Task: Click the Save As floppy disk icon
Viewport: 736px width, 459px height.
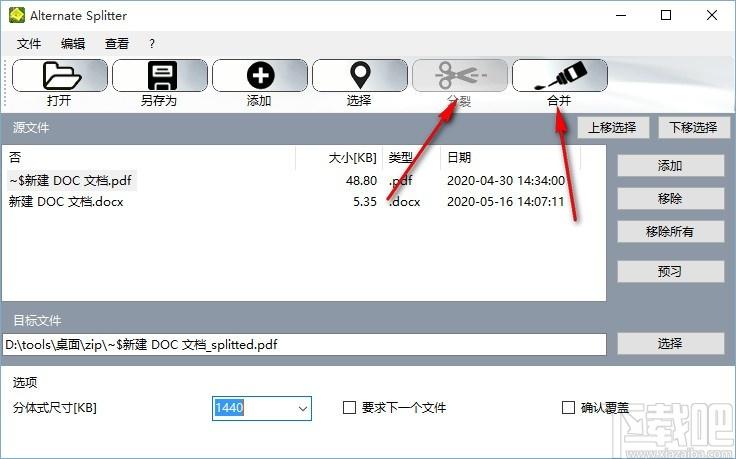Action: click(x=159, y=75)
